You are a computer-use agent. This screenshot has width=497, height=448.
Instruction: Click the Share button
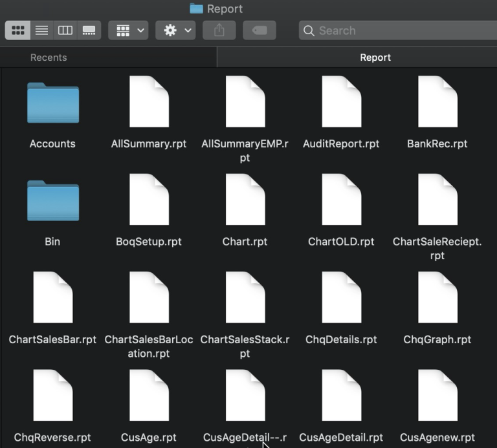click(x=219, y=30)
